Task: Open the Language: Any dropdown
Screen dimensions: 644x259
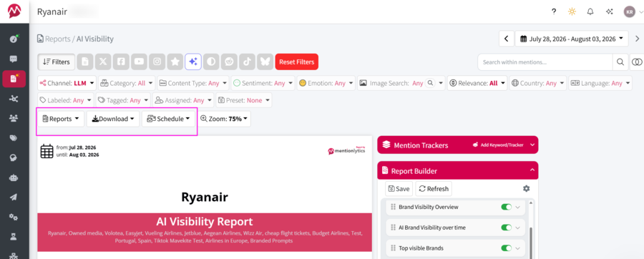Action: pyautogui.click(x=600, y=83)
